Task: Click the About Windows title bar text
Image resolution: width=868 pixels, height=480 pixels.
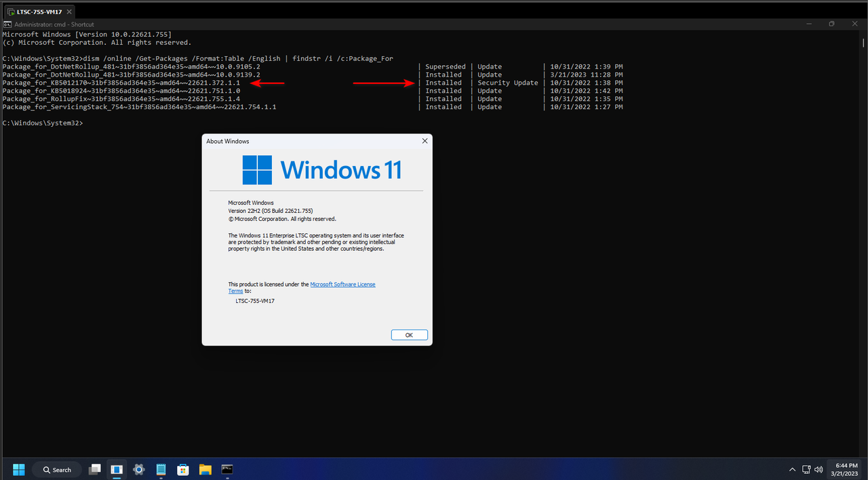Action: (x=228, y=141)
